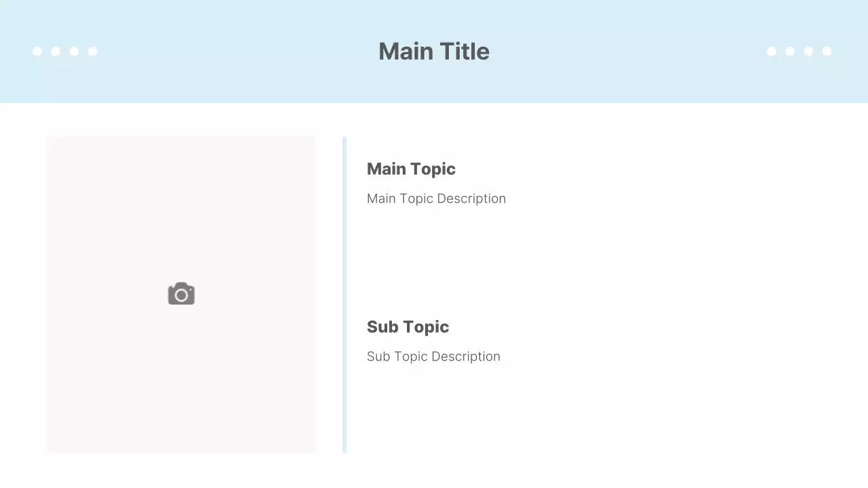
Task: Select the gray image placeholder box
Action: 181,203
